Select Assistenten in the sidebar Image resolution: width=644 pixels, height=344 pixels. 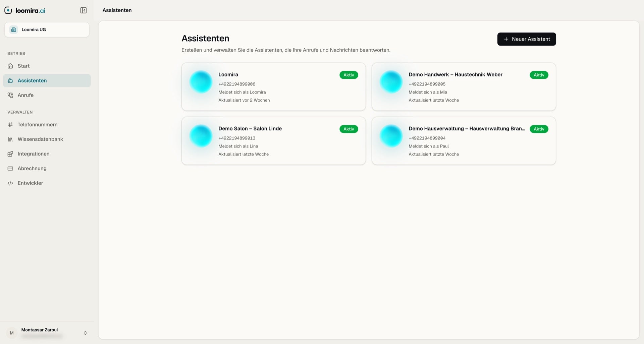[47, 81]
